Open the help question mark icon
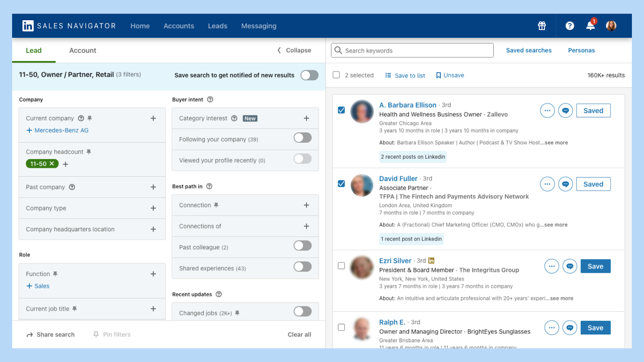 pyautogui.click(x=570, y=26)
